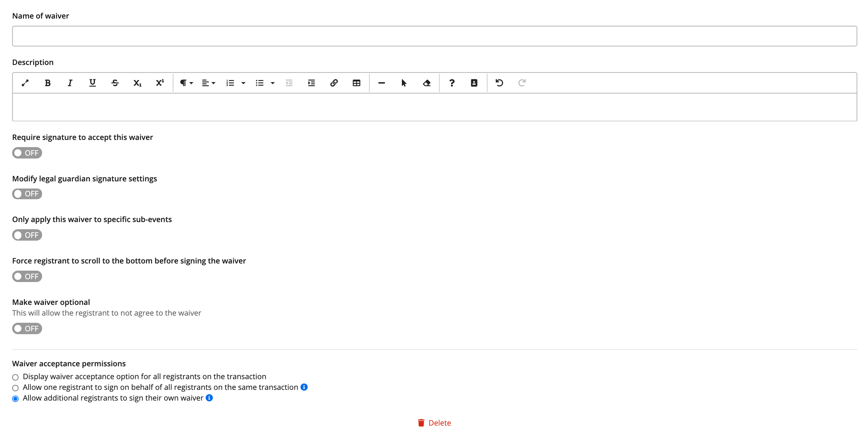Viewport: 868px width, 437px height.
Task: Apply superscript formatting
Action: point(160,83)
